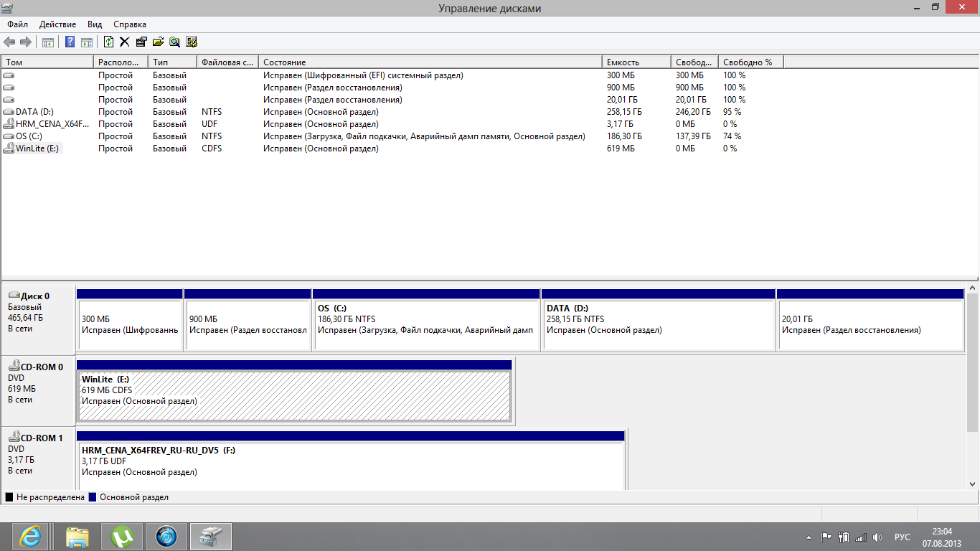The image size is (980, 551).
Task: Click the 137,39 ГБ free space value
Action: pyautogui.click(x=692, y=136)
